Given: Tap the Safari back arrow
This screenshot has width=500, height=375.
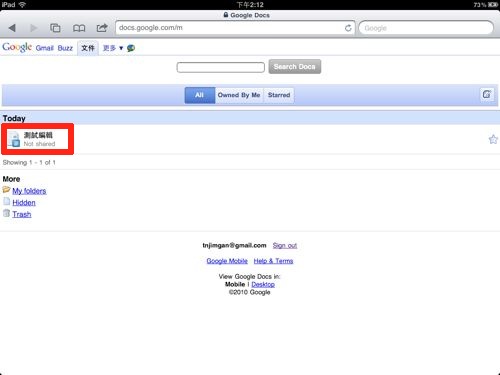Looking at the screenshot, I should 12,28.
